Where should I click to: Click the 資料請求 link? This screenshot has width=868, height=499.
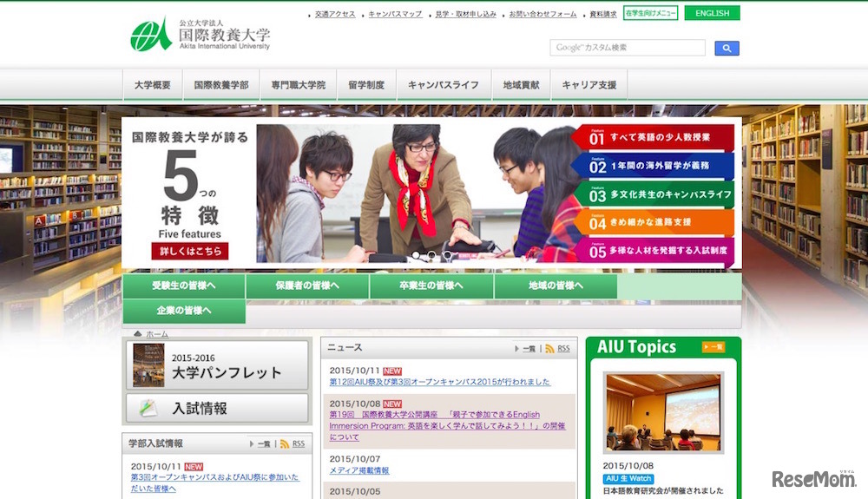pyautogui.click(x=603, y=15)
